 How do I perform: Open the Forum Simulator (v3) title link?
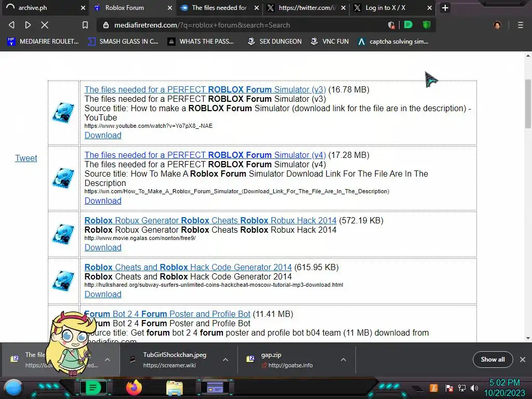pos(205,89)
